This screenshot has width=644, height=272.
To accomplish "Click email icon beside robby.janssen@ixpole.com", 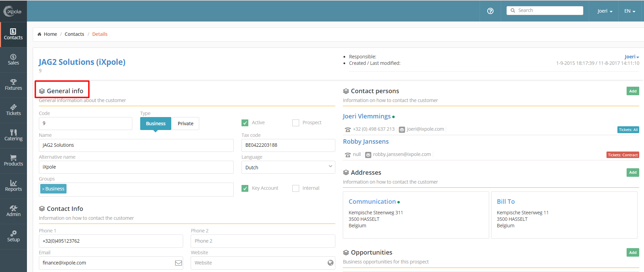I will click(x=368, y=155).
